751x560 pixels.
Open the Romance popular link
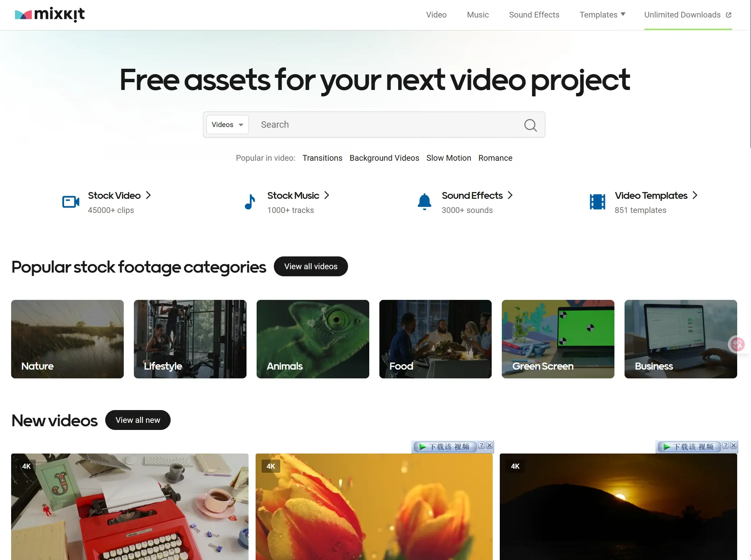(x=495, y=158)
